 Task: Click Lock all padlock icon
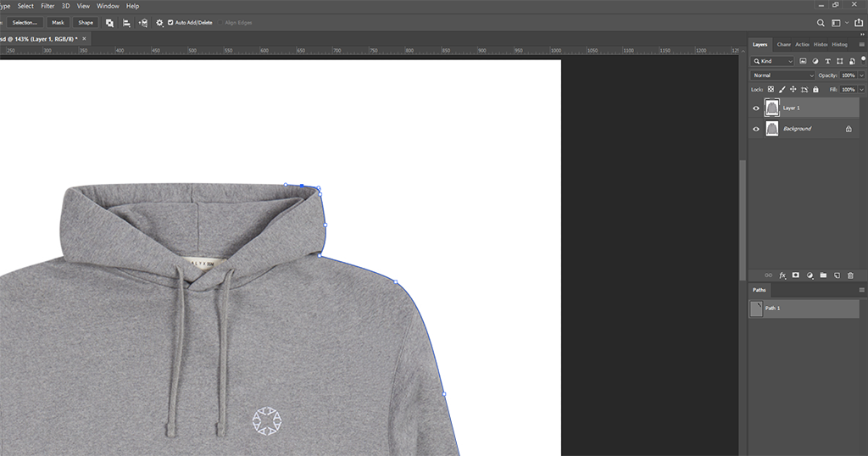(x=815, y=89)
